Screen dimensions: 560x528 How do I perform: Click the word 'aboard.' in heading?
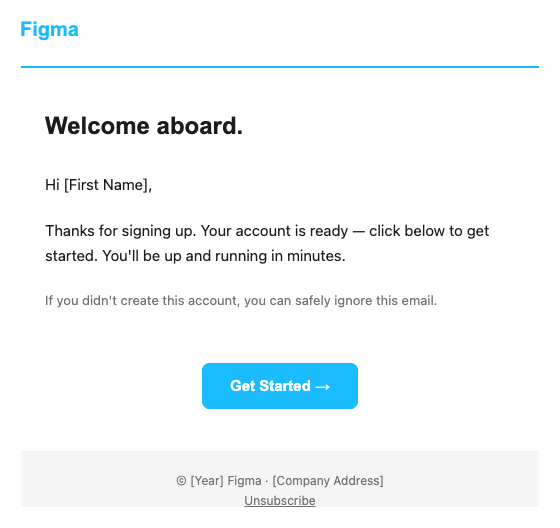pos(200,126)
